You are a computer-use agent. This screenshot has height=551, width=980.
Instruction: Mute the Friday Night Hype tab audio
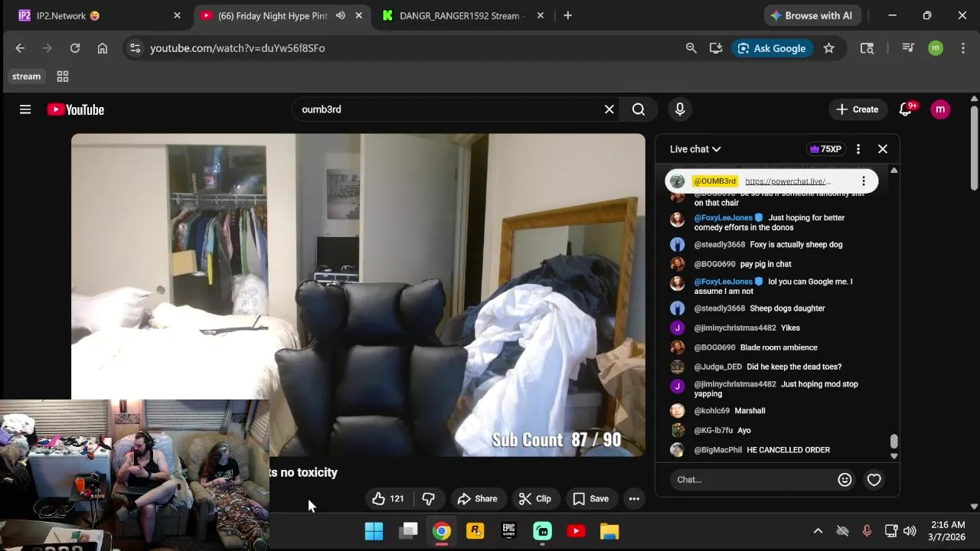pyautogui.click(x=341, y=15)
